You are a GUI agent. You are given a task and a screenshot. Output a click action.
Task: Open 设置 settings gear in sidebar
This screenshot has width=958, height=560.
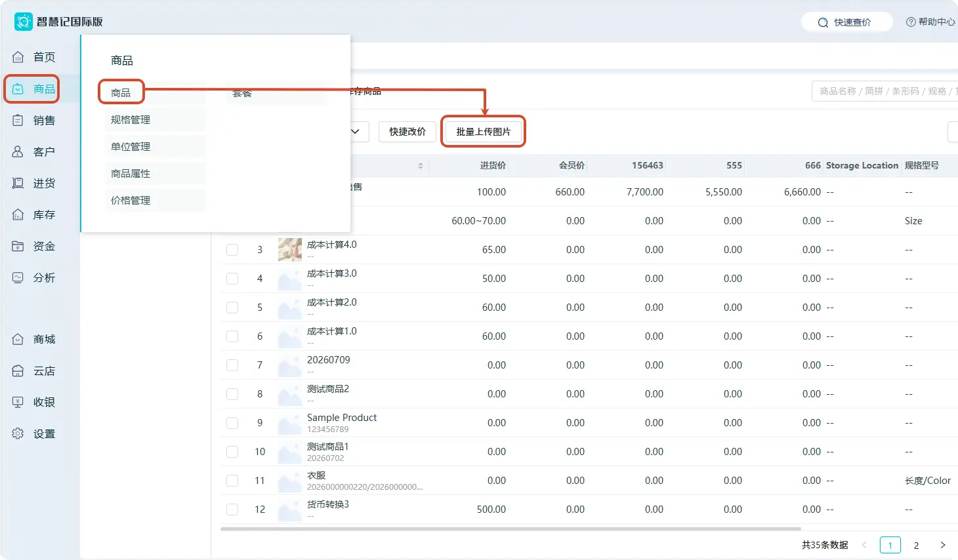18,433
